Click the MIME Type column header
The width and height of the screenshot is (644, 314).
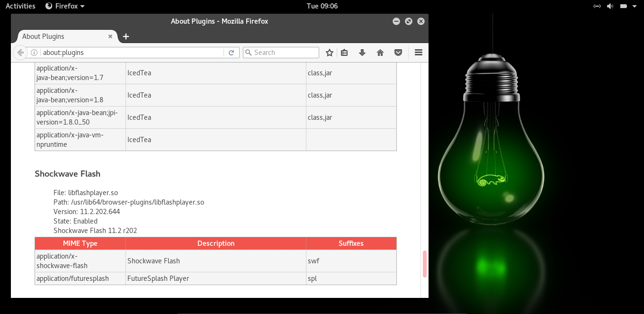pyautogui.click(x=80, y=243)
